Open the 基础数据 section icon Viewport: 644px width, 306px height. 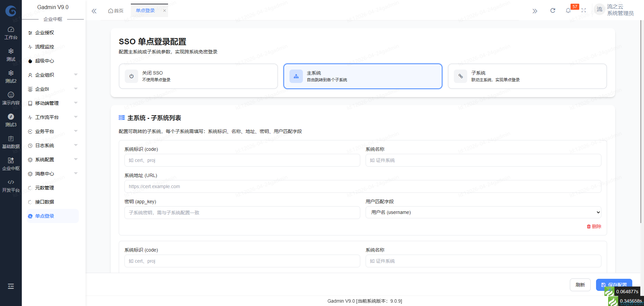pyautogui.click(x=11, y=141)
